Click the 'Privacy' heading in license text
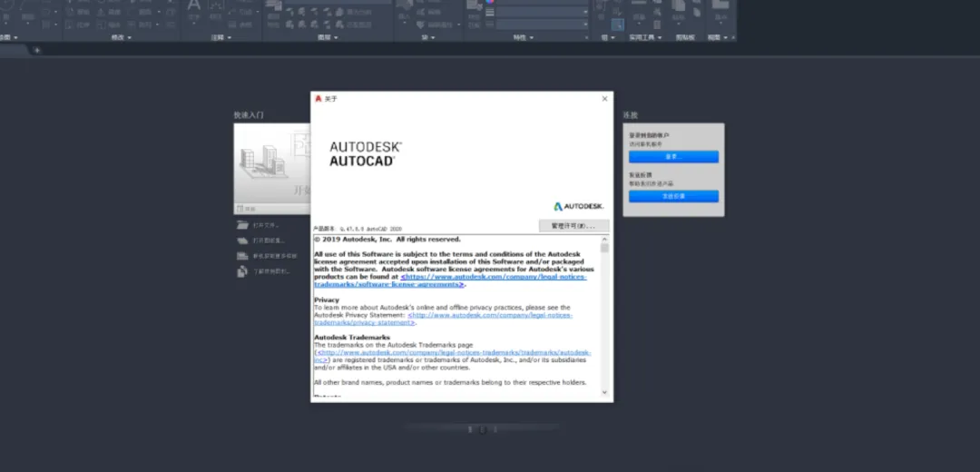The image size is (980, 472). [x=327, y=300]
